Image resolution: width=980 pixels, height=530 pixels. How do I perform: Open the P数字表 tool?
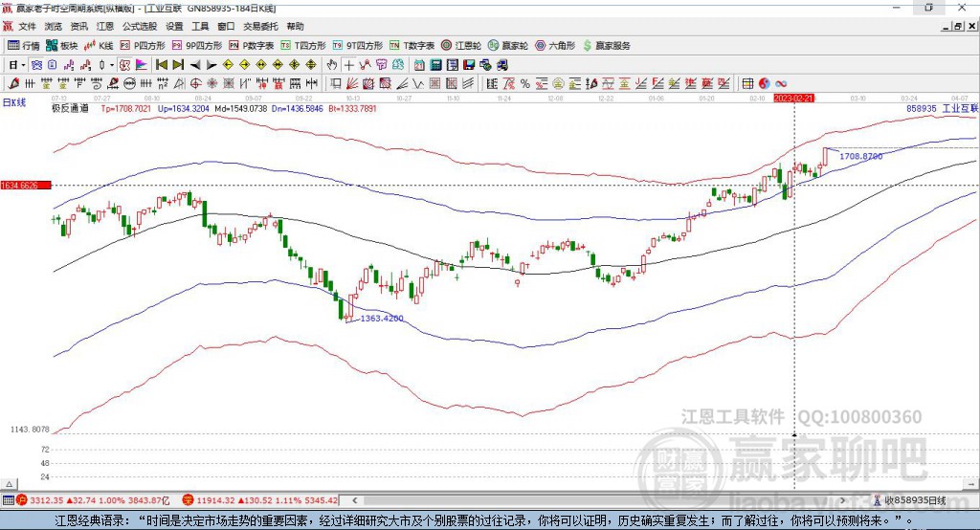coord(252,46)
